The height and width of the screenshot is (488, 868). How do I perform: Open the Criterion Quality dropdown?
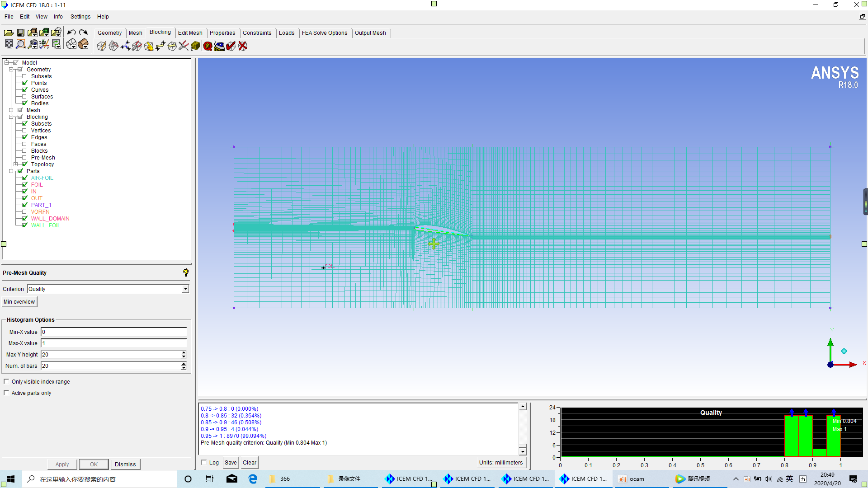click(x=185, y=289)
